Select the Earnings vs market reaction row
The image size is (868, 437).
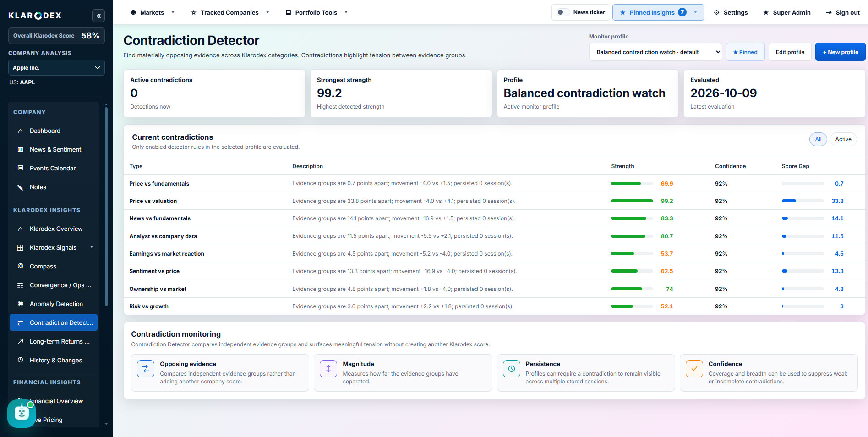click(494, 254)
